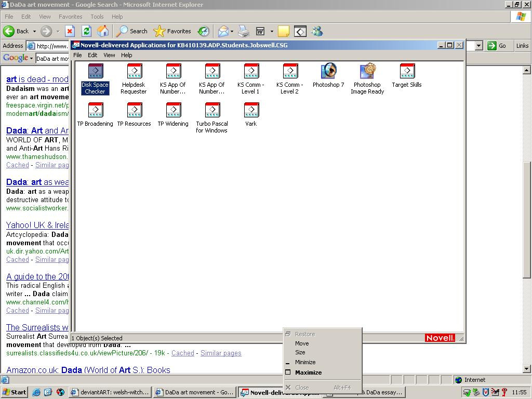
Task: Switch to DaDa art movement taskbar window
Action: (194, 392)
